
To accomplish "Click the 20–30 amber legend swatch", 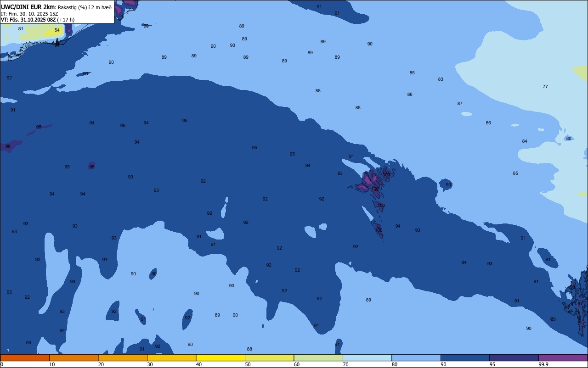I will click(123, 357).
